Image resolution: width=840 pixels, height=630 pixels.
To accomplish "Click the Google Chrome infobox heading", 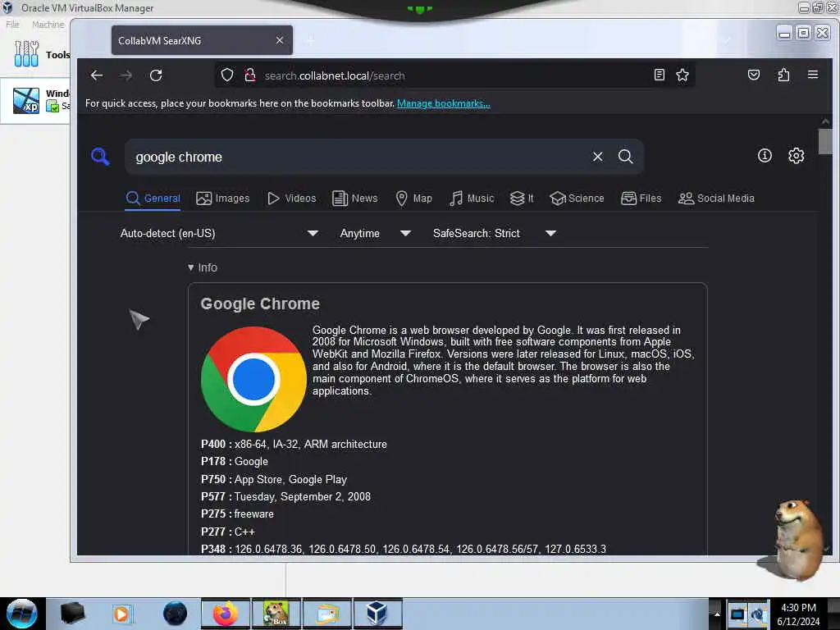I will point(260,304).
